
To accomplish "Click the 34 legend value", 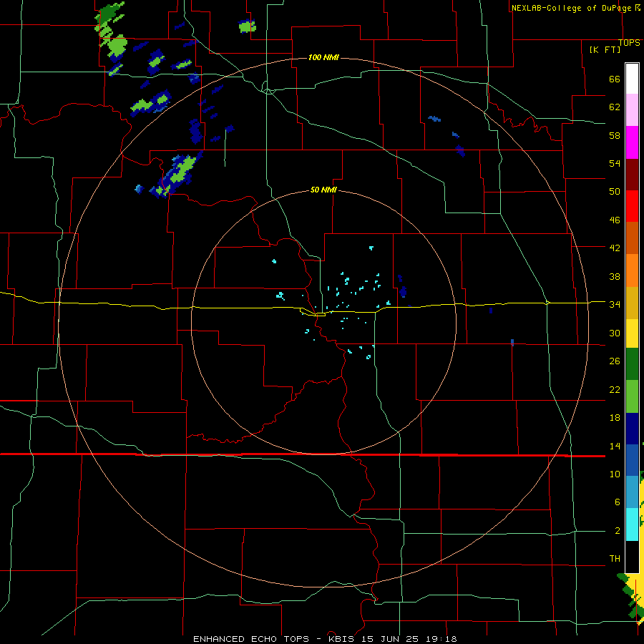I will pyautogui.click(x=615, y=305).
